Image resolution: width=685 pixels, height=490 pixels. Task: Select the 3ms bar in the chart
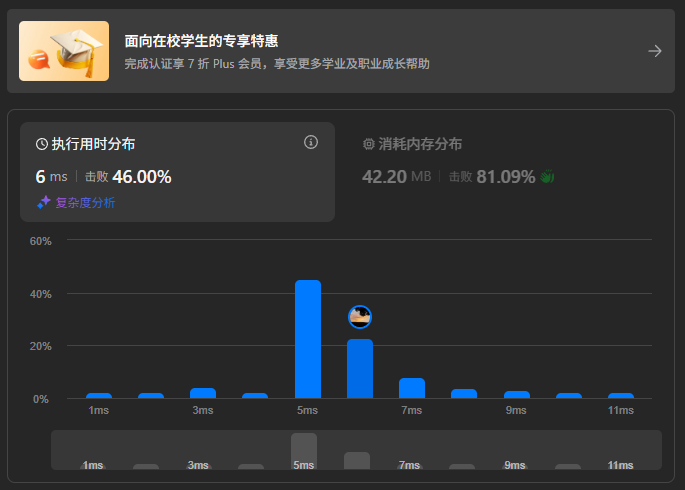(203, 393)
